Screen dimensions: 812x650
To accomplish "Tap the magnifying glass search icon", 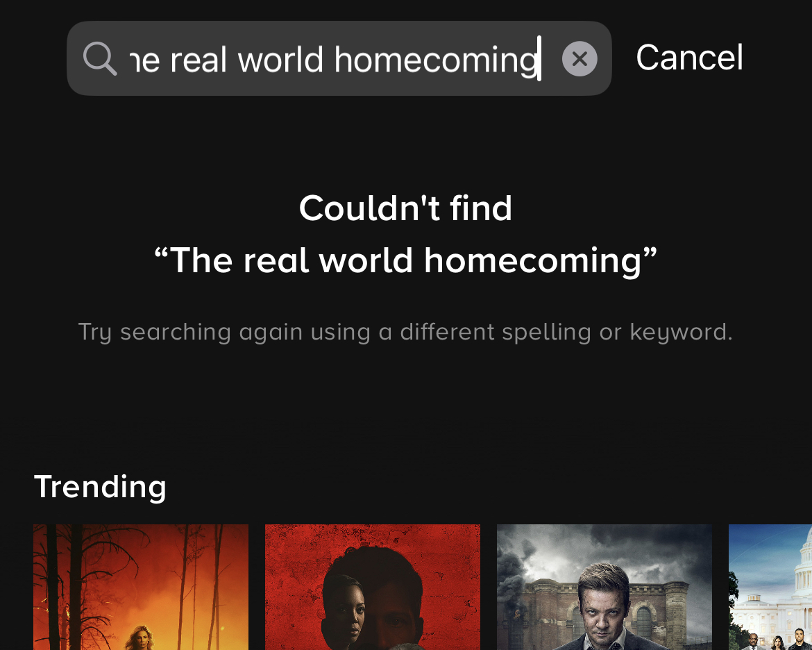I will (x=100, y=58).
